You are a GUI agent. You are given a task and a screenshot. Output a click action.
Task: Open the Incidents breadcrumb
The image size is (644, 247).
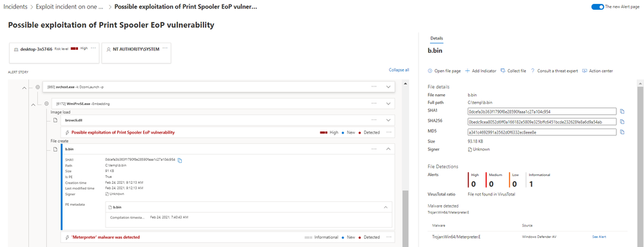[15, 6]
